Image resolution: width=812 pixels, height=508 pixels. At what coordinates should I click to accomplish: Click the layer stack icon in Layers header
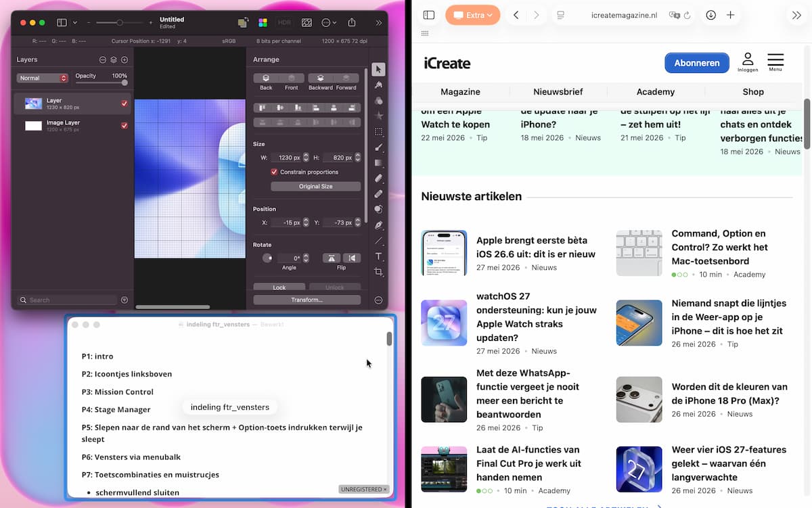point(114,60)
